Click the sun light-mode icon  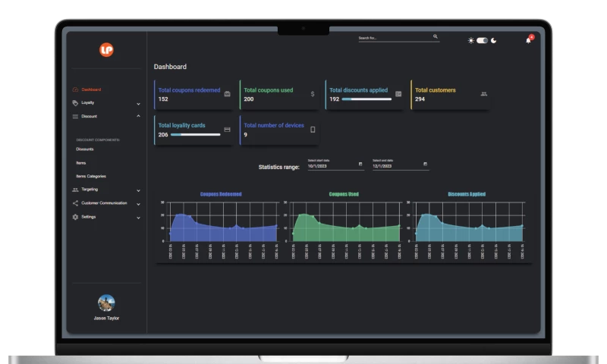(x=470, y=40)
